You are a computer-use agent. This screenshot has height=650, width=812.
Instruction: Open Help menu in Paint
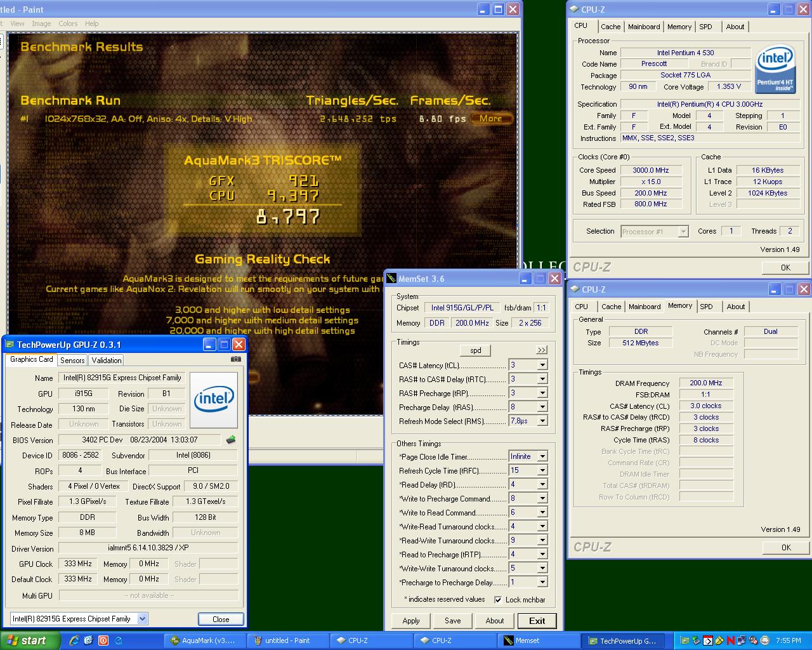click(x=92, y=23)
